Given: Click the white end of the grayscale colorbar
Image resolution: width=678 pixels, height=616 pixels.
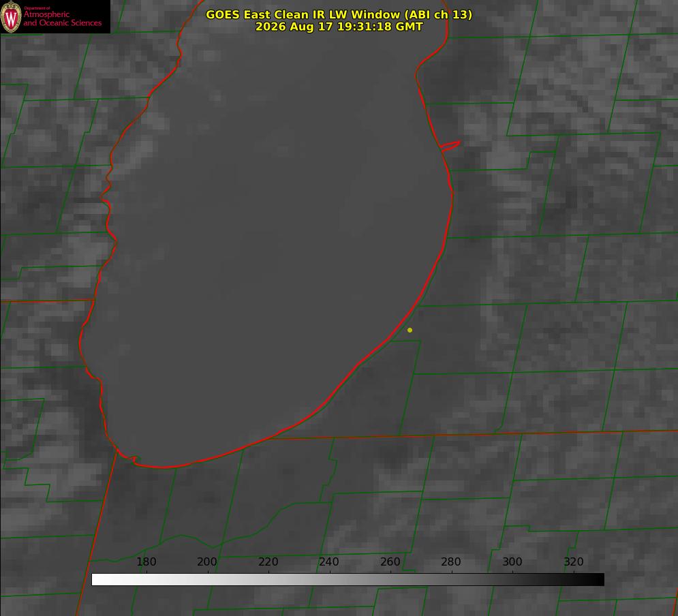Looking at the screenshot, I should [99, 579].
